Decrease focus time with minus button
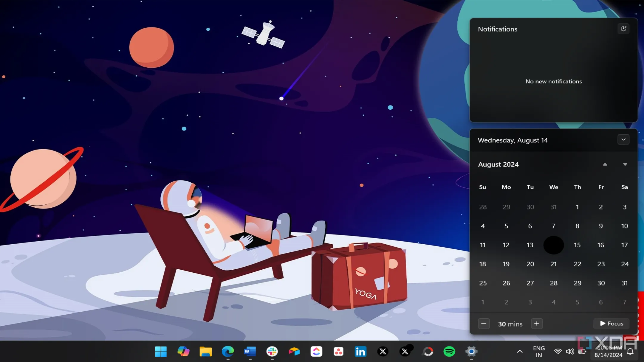 click(x=484, y=324)
